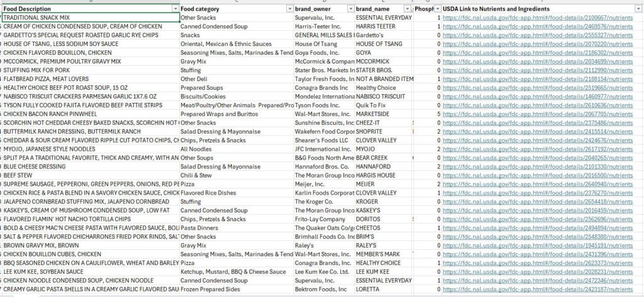The width and height of the screenshot is (644, 297).
Task: Select the Flavored Rice Dishes cell
Action: (x=236, y=193)
